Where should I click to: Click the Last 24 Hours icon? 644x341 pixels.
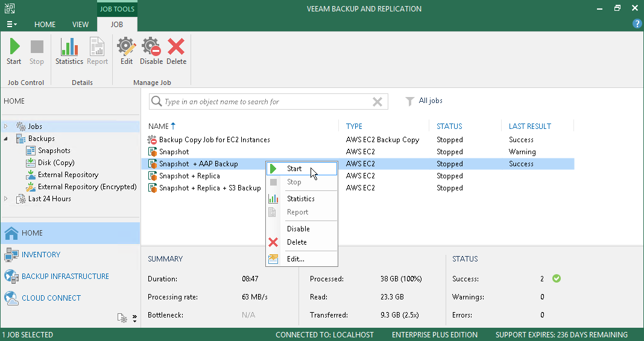21,199
